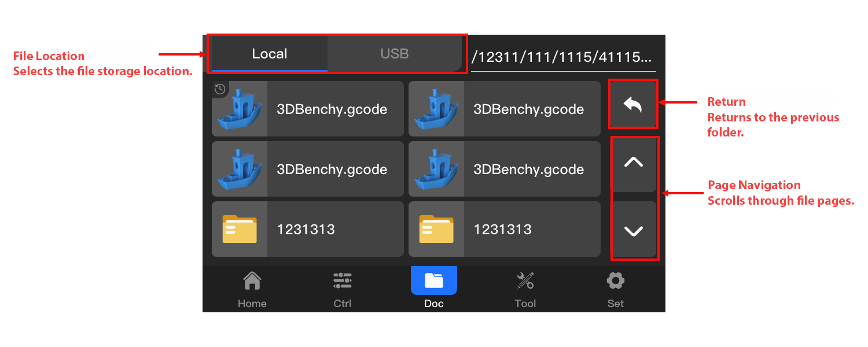
Task: Select 3DBenchy.gcode file name with history badge
Action: coord(332,109)
